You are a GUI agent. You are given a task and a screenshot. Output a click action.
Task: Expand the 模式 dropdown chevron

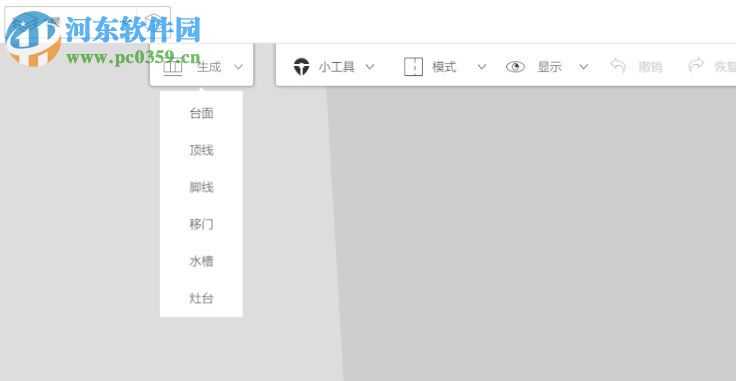pyautogui.click(x=482, y=67)
